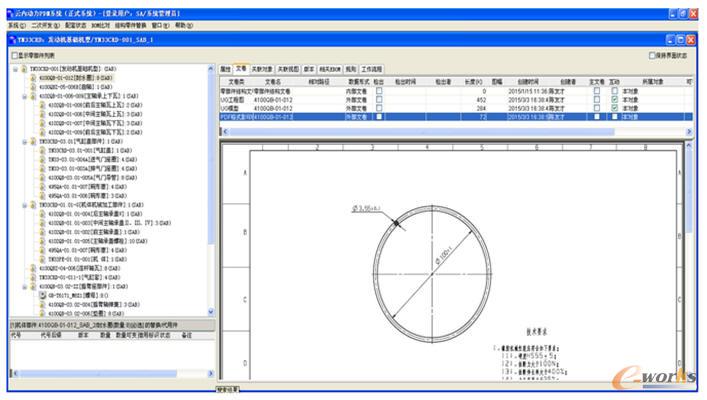707x400 pixels.
Task: Collapse the 4100QB-01-006-009 tree branch
Action: coord(23,95)
